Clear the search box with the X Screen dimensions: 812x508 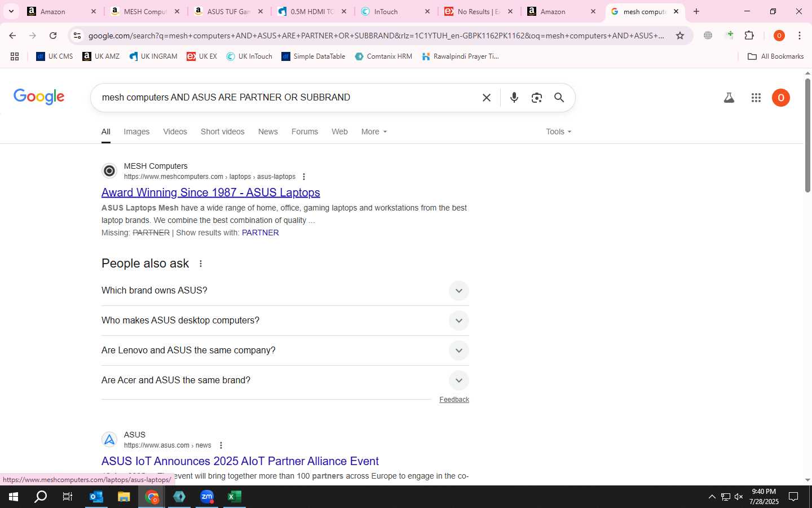(487, 98)
